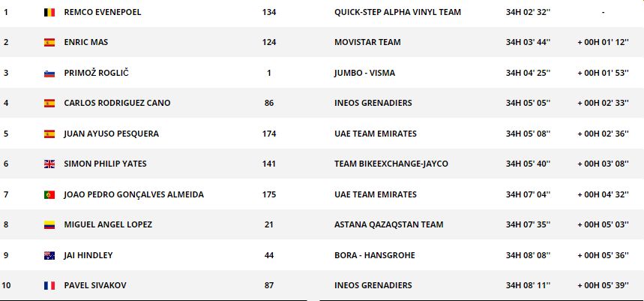Click Astana Qazaqstan Team name
The height and width of the screenshot is (301, 644).
pyautogui.click(x=388, y=224)
